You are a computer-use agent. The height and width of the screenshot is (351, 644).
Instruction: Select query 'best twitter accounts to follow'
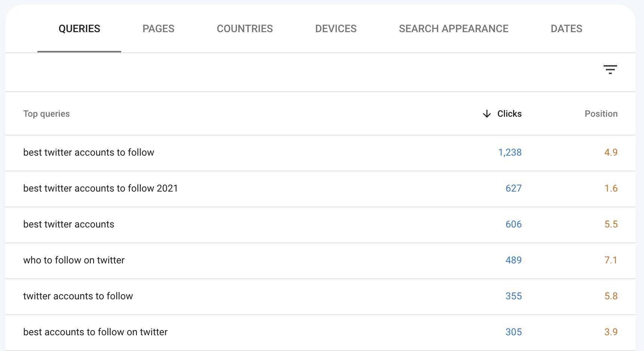(89, 152)
